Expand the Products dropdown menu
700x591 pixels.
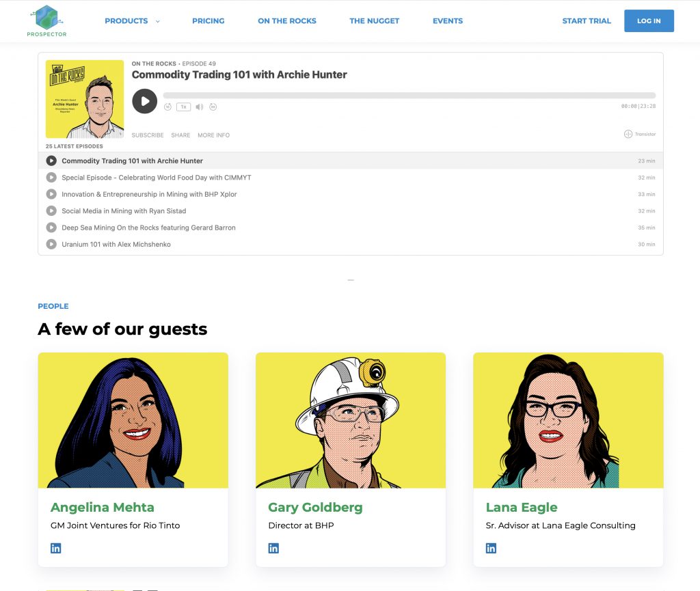coord(132,21)
